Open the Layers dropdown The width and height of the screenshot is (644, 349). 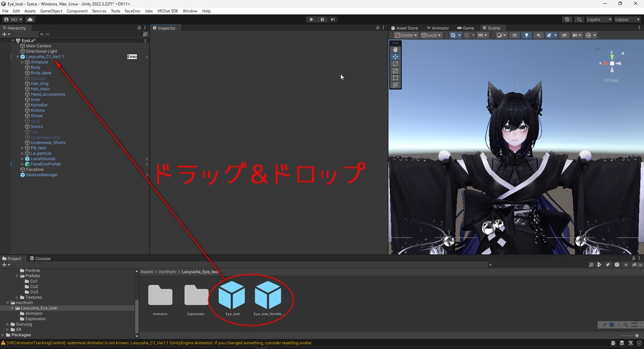tap(599, 19)
